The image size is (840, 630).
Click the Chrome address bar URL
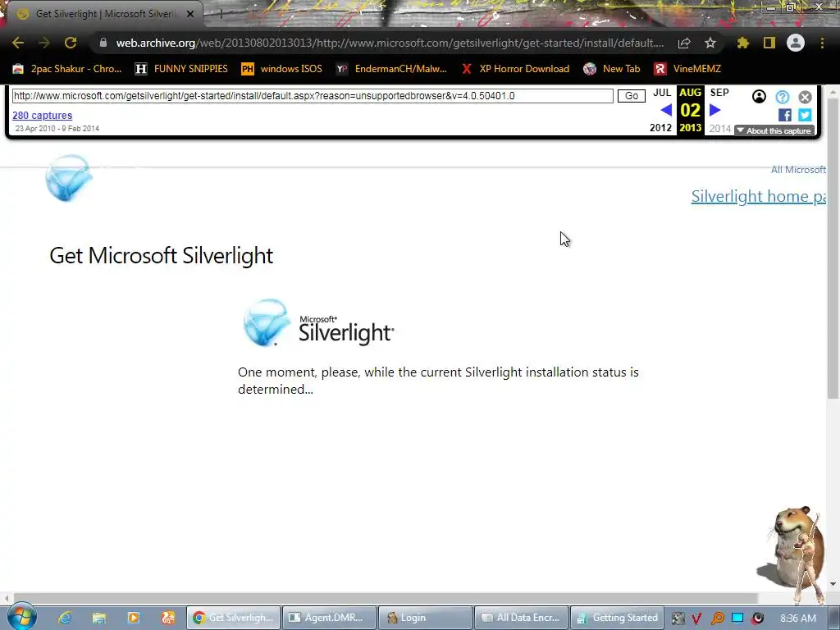pyautogui.click(x=390, y=43)
